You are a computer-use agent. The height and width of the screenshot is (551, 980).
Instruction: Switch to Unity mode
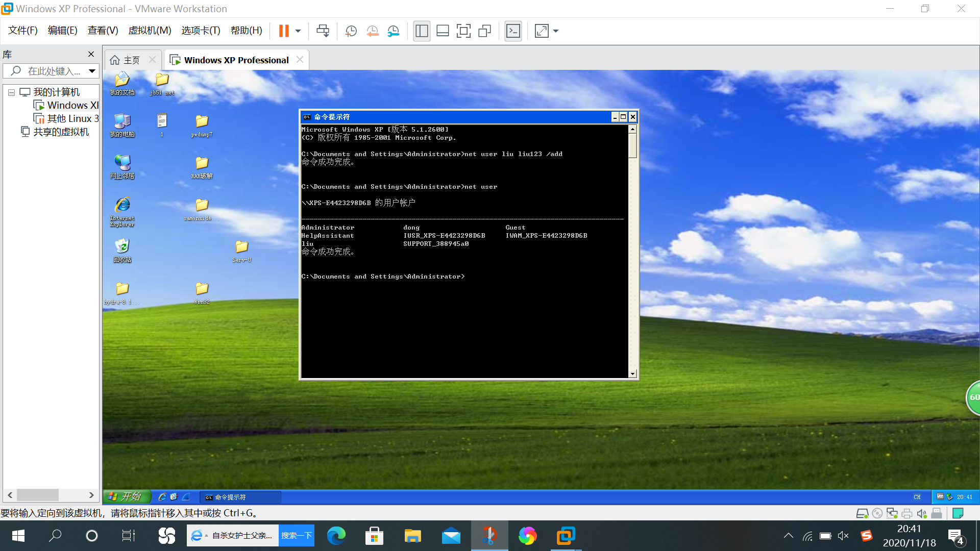pyautogui.click(x=484, y=31)
